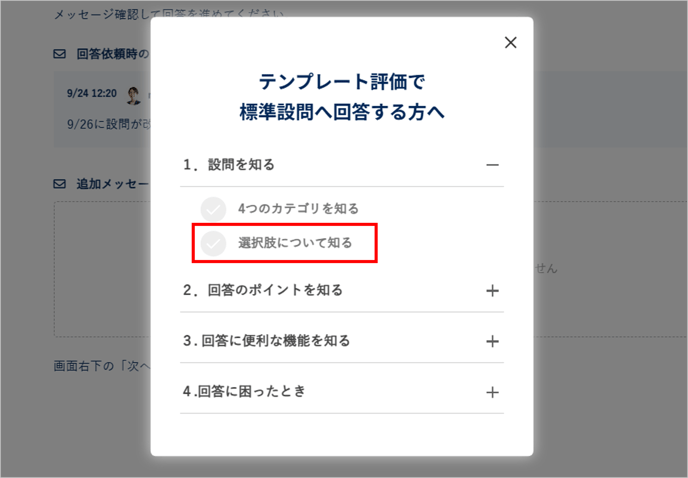This screenshot has height=478, width=688.
Task: Click the envelope icon beside 追加メッセー
Action: tap(59, 185)
